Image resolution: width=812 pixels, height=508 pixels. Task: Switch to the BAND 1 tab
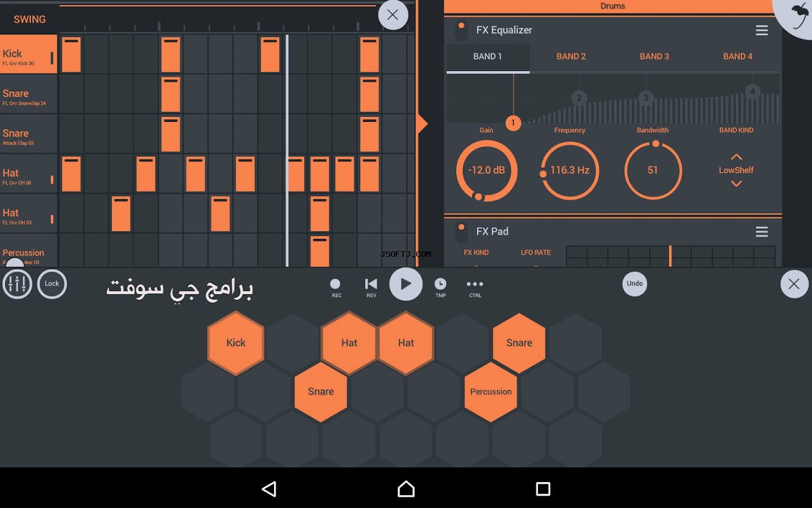pyautogui.click(x=488, y=57)
